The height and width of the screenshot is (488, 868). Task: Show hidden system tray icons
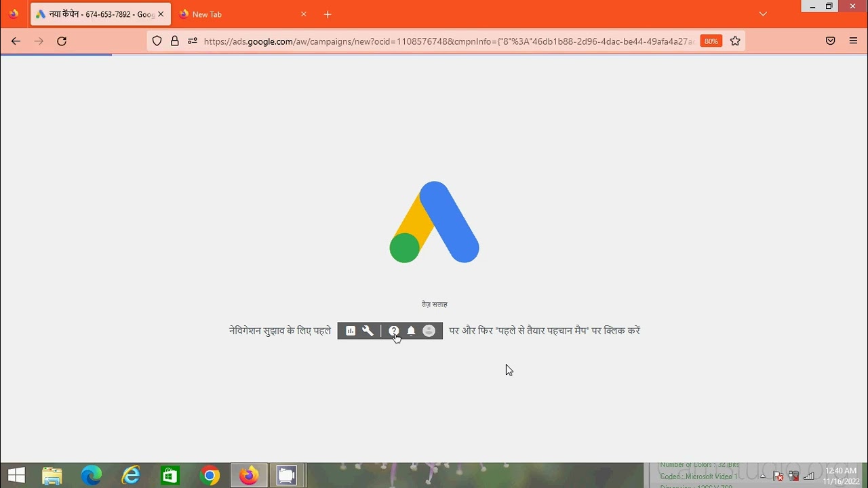pos(763,476)
